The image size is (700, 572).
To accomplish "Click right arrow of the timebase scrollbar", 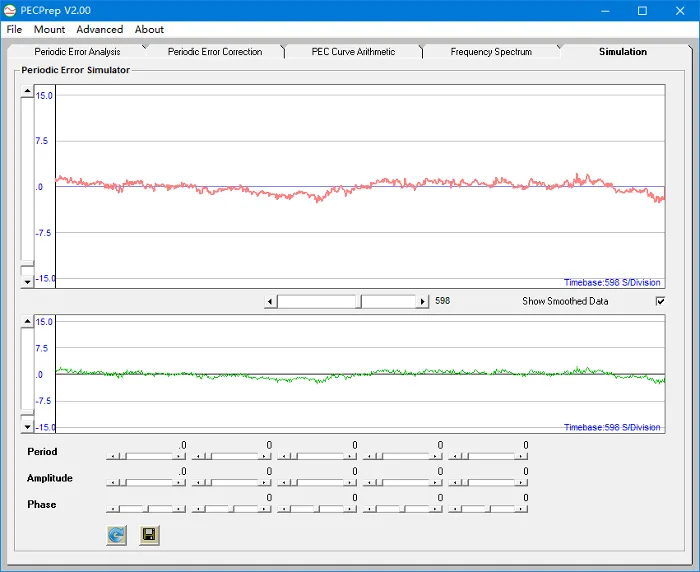I will click(424, 301).
